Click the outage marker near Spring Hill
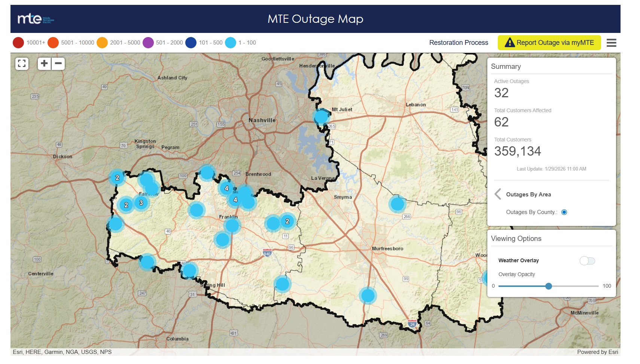The image size is (640, 364). point(189,270)
